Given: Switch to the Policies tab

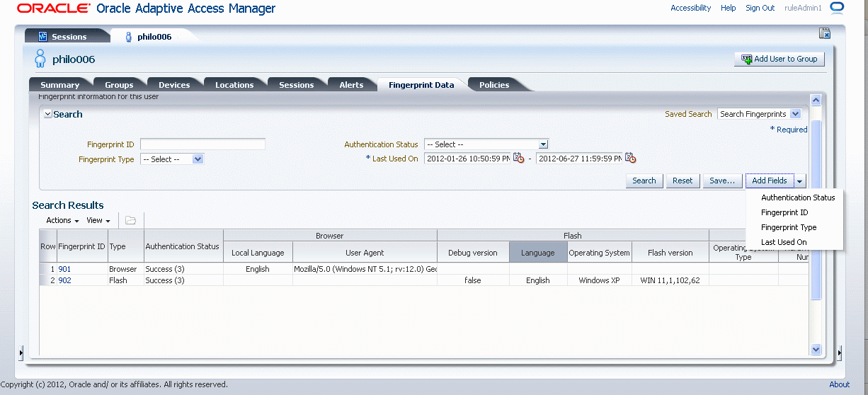Looking at the screenshot, I should 494,85.
